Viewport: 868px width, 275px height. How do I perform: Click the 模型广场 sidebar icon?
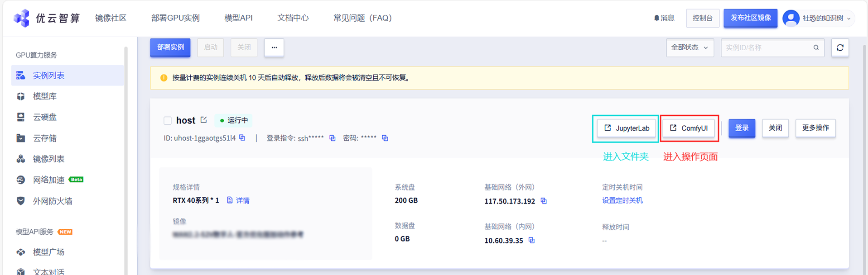coord(21,252)
